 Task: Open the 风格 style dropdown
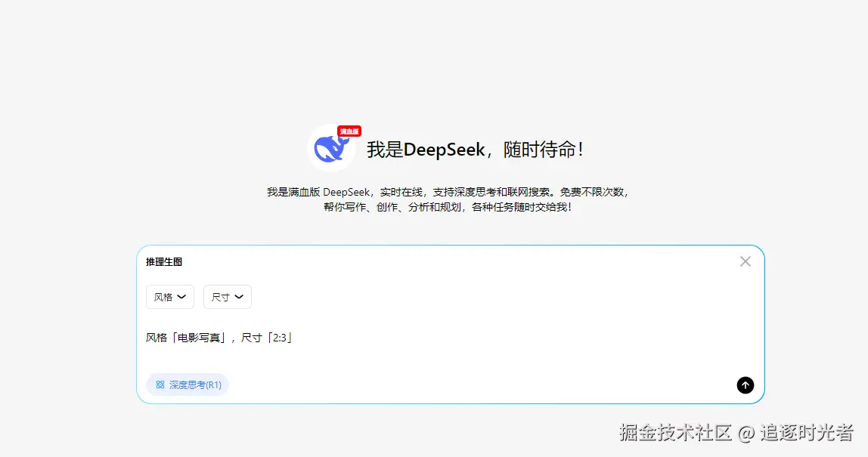pos(170,297)
